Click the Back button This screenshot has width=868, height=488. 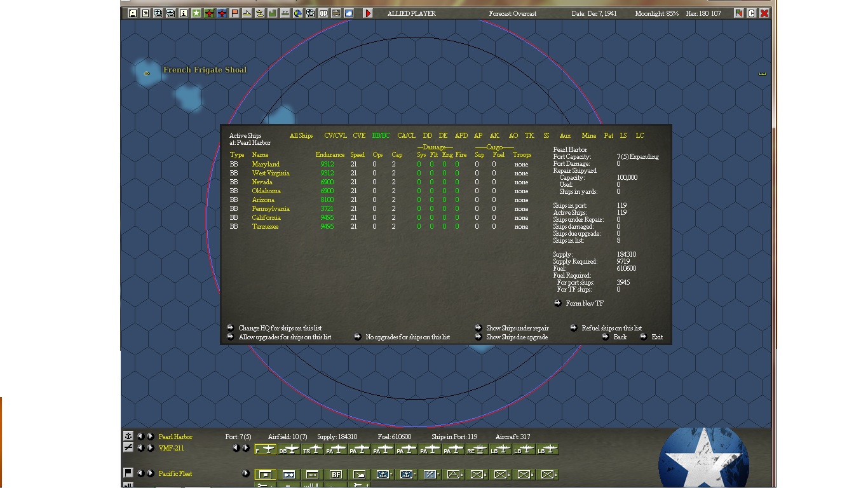(620, 337)
